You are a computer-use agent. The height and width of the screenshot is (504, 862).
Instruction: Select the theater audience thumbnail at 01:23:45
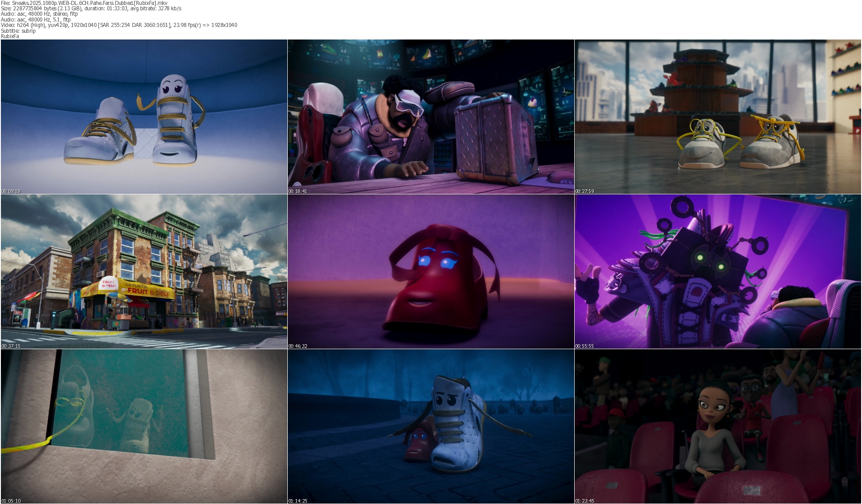pyautogui.click(x=718, y=426)
